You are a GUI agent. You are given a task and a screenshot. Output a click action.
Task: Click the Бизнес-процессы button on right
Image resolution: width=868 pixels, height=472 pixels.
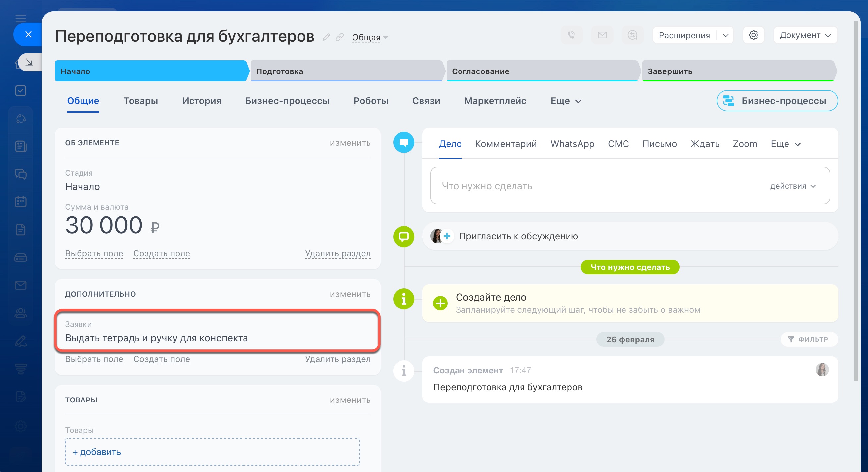777,101
